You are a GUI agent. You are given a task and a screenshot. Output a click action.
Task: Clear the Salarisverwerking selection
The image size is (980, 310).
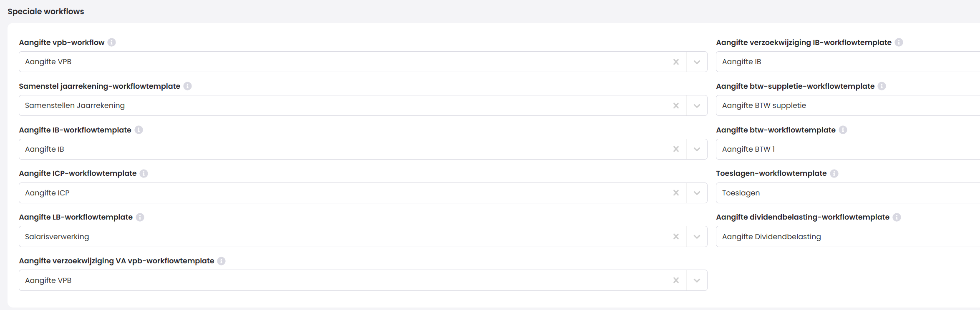pos(676,237)
